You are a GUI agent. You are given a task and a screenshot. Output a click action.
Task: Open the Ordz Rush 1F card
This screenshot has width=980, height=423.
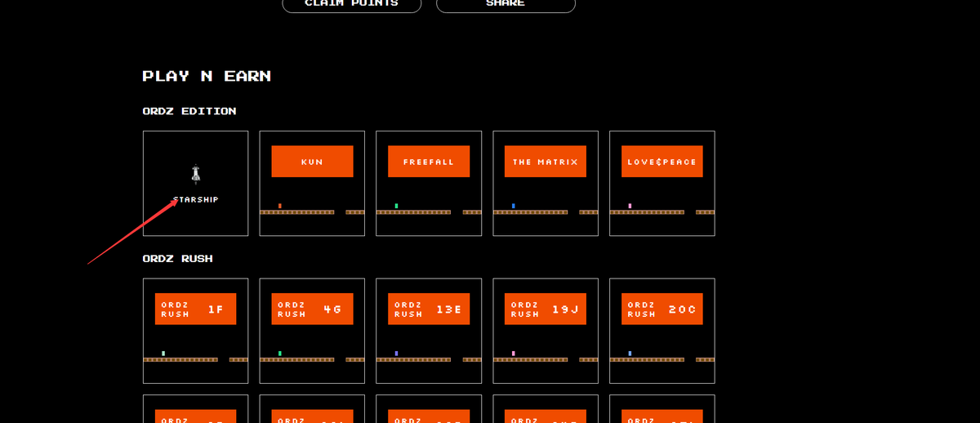[x=195, y=331]
